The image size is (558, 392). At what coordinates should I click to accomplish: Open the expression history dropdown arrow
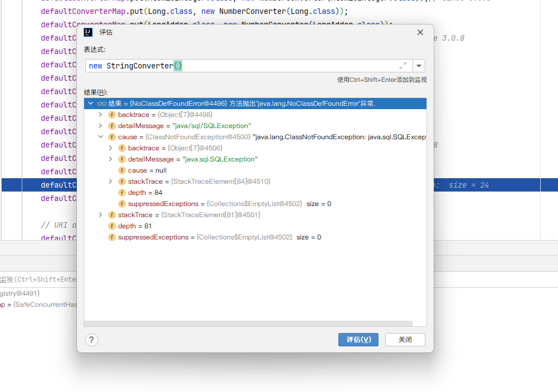(x=418, y=66)
